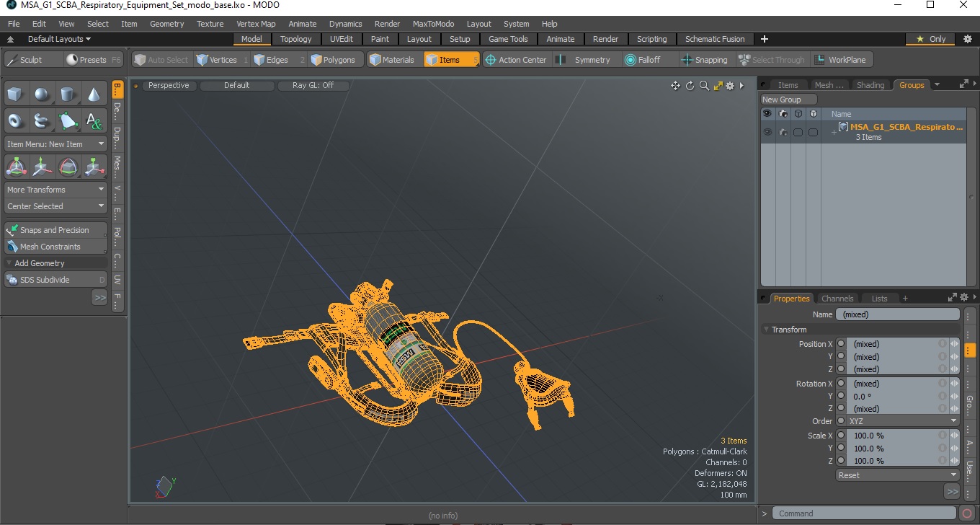Open the viewport settings gear
This screenshot has height=525, width=980.
coord(730,86)
